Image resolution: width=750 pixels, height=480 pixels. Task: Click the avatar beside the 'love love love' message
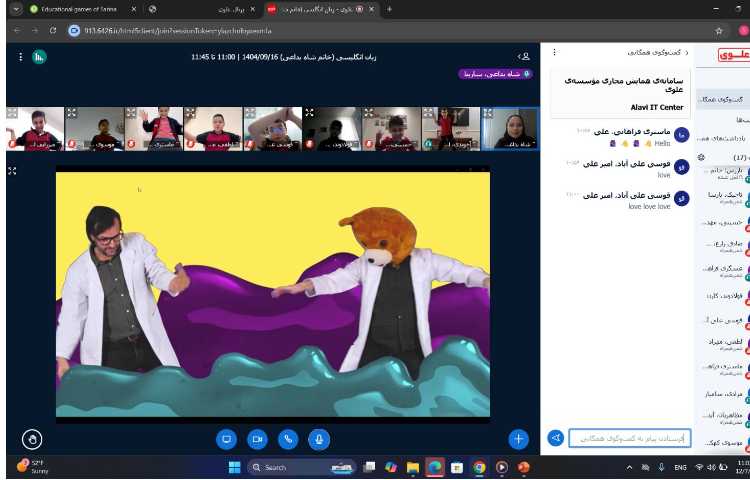coord(681,198)
